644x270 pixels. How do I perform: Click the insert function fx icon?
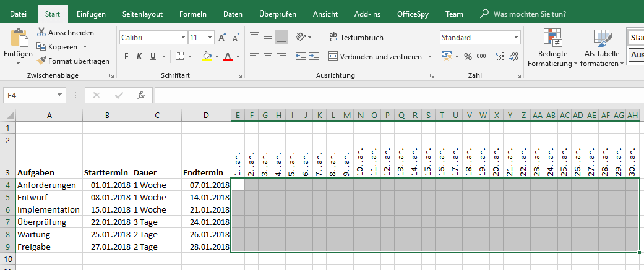[x=141, y=95]
